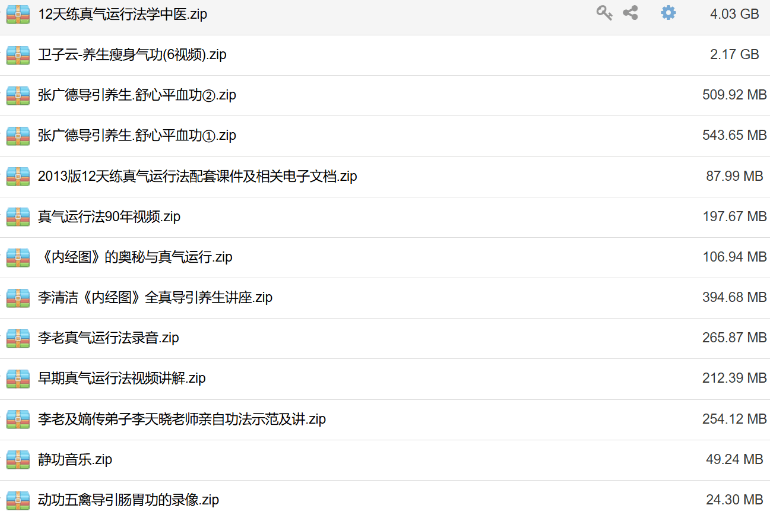Select 《内经图》的奥秘与真气运行.zip file name
Screen dimensions: 770x513
pyautogui.click(x=135, y=257)
